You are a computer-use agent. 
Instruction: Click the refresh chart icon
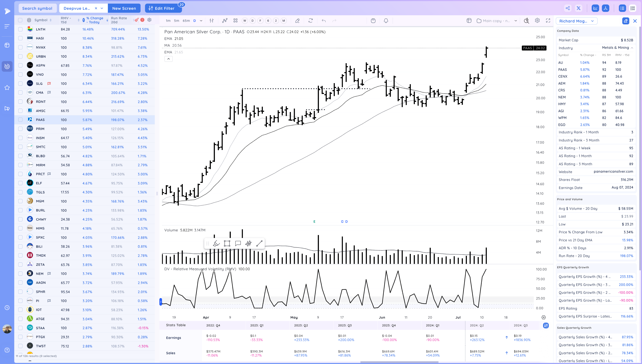tap(311, 21)
